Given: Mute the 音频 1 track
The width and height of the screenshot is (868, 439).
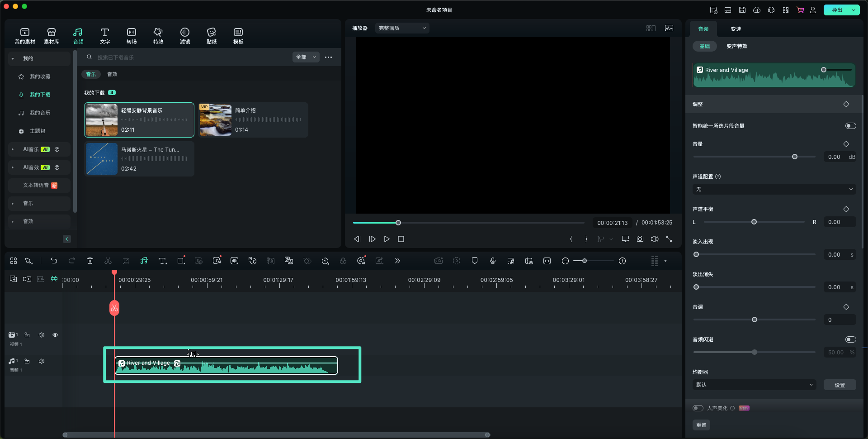Looking at the screenshot, I should click(x=42, y=361).
